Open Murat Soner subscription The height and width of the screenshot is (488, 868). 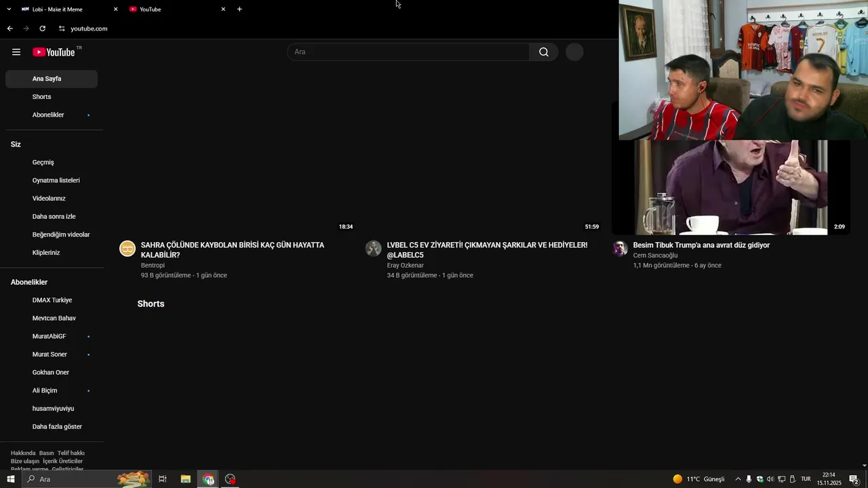click(x=52, y=354)
